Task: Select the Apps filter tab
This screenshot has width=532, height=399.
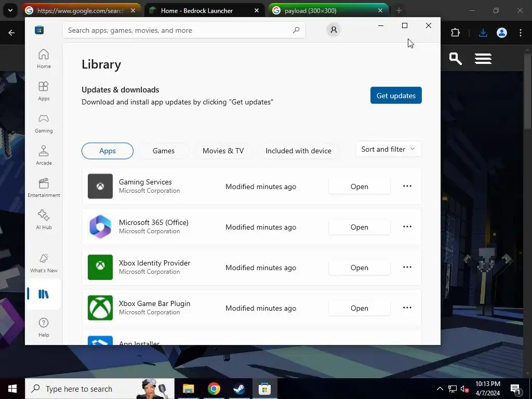Action: click(x=108, y=151)
